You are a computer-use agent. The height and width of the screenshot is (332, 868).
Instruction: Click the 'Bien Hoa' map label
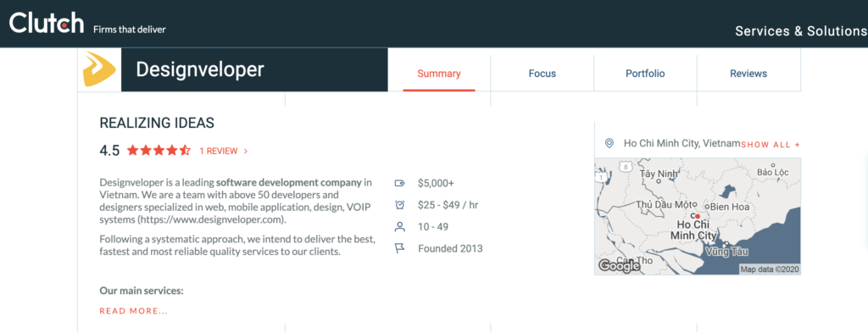[x=730, y=207]
